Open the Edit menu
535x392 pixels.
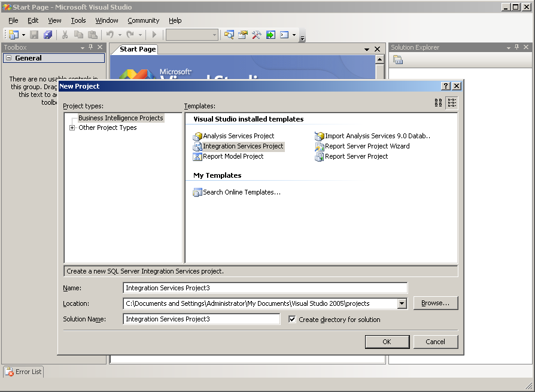(x=33, y=20)
